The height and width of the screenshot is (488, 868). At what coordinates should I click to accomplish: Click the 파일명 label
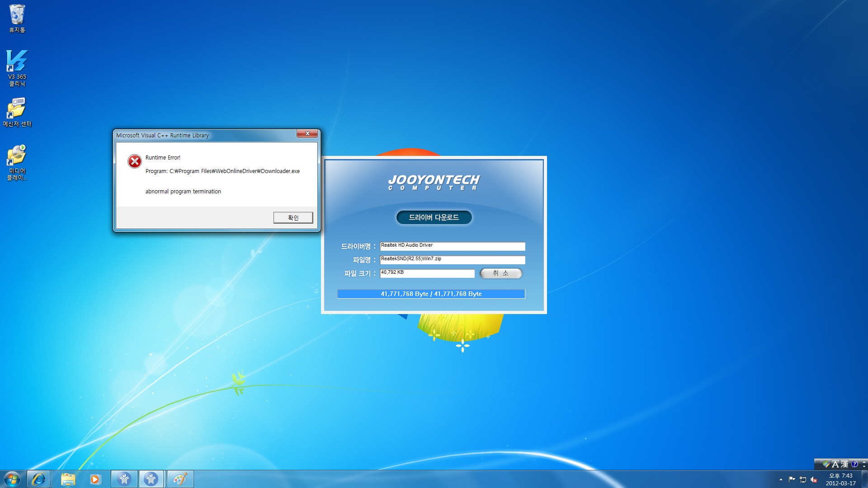[x=364, y=260]
